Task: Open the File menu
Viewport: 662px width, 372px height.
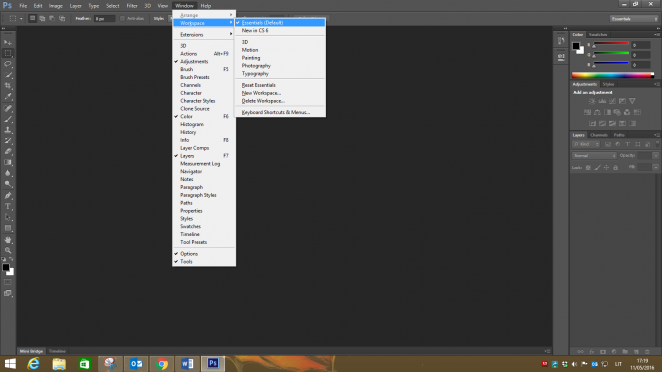Action: (x=23, y=6)
